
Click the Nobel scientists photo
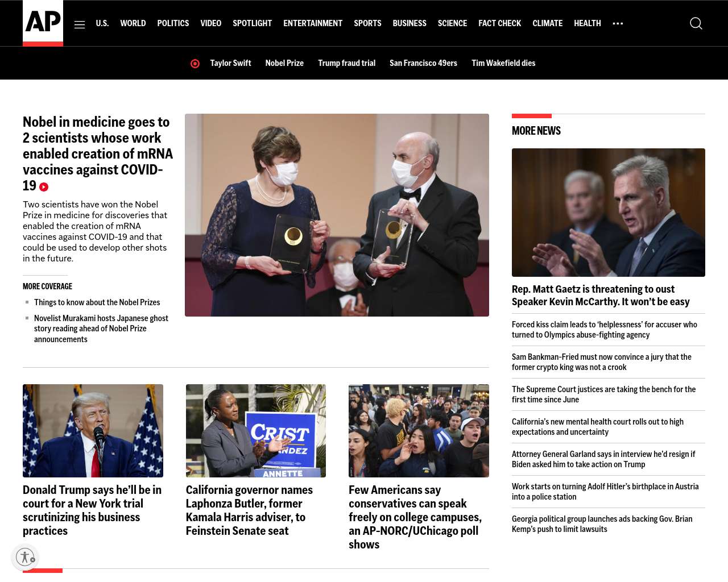coord(337,215)
